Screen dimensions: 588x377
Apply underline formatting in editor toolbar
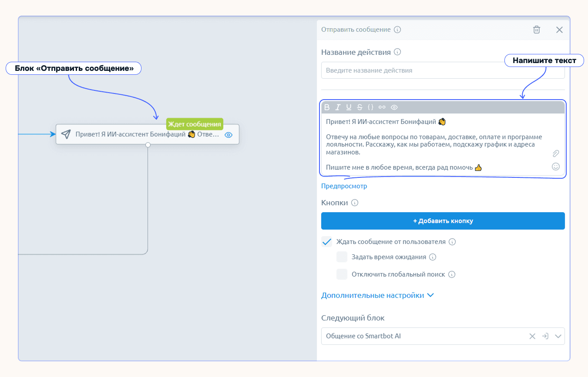click(349, 107)
